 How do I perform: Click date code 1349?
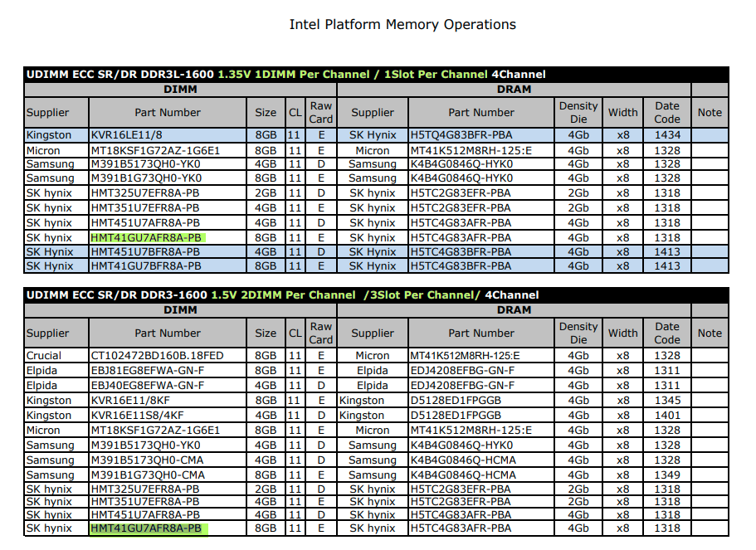point(667,475)
